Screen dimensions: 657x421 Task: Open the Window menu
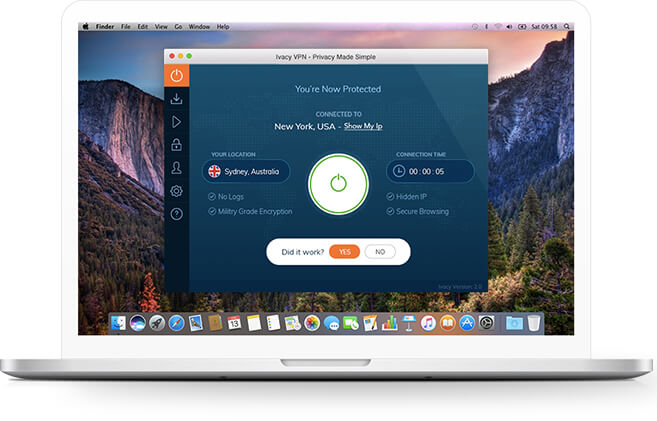tap(199, 26)
